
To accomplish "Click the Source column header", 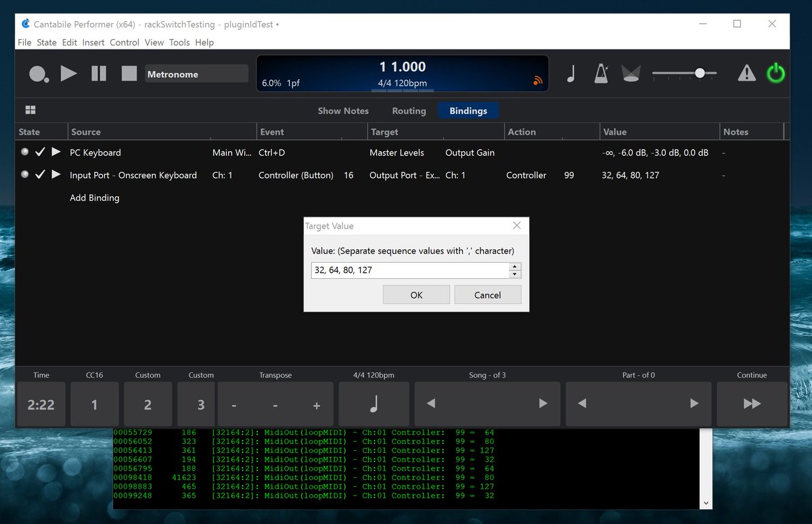I will click(162, 132).
